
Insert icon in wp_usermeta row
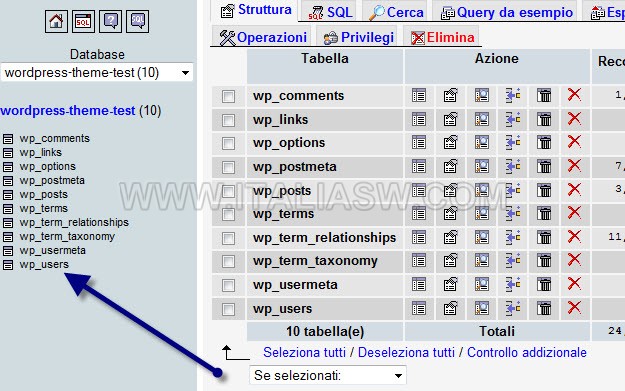(513, 285)
